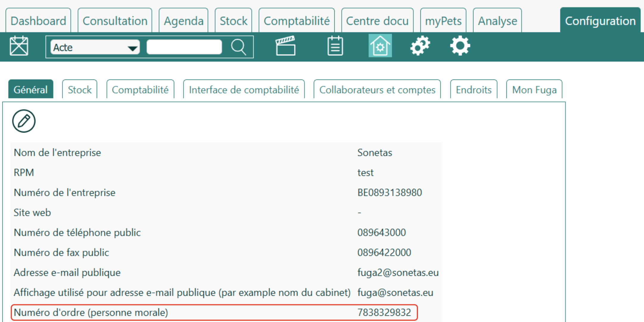Screen dimensions: 644x322
Task: Click the notepad clipboard icon
Action: pyautogui.click(x=335, y=46)
